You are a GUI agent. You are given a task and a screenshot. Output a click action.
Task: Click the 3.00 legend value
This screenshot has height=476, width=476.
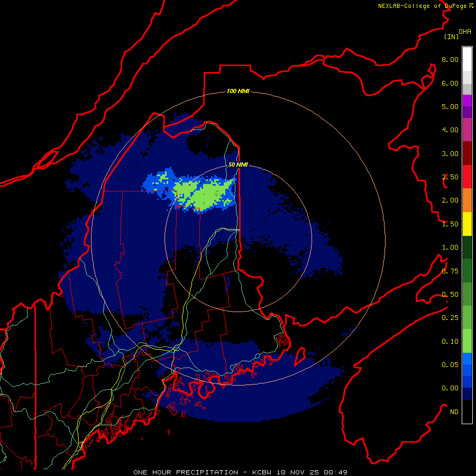point(450,153)
